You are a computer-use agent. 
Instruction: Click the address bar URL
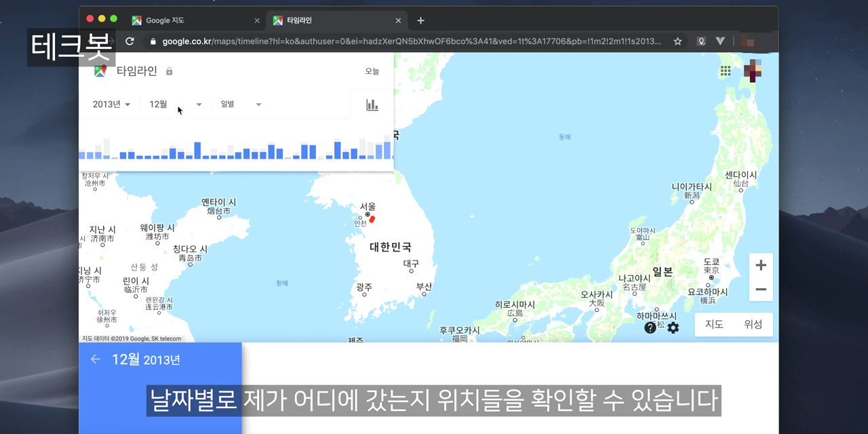click(411, 41)
